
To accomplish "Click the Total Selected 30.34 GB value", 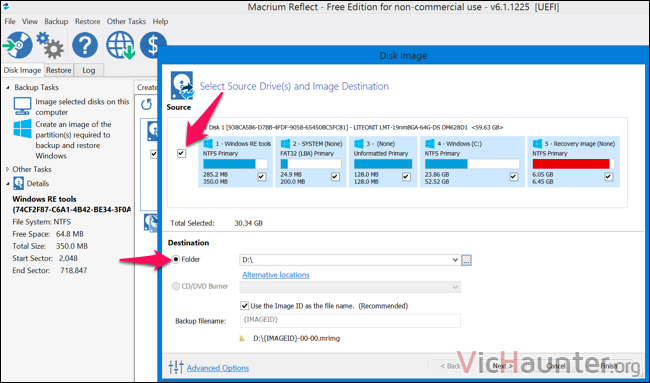I will (248, 223).
